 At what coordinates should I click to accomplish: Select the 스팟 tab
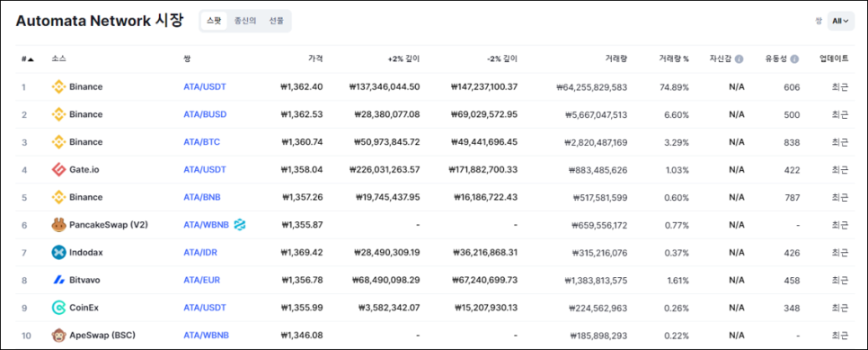click(x=214, y=21)
